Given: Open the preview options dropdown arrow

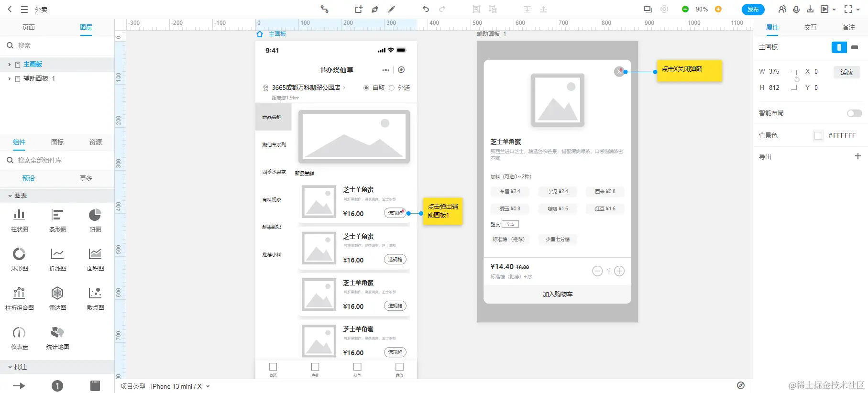Looking at the screenshot, I should point(834,10).
